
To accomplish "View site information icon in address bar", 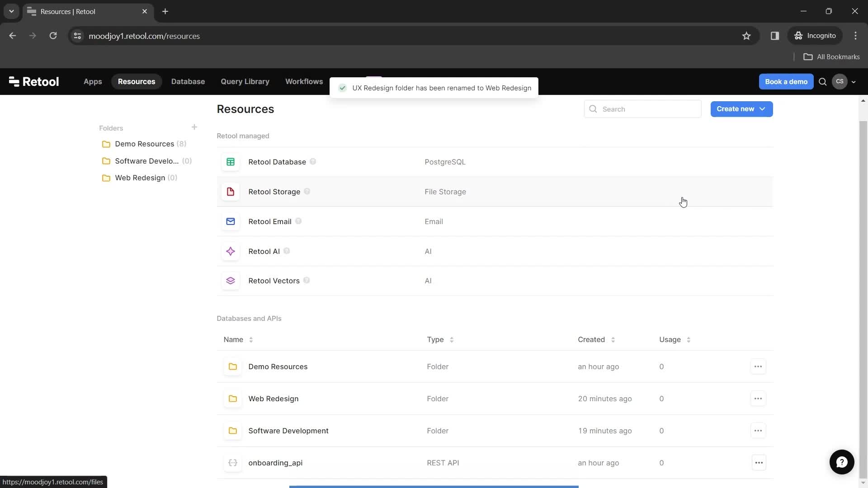I will click(x=78, y=36).
